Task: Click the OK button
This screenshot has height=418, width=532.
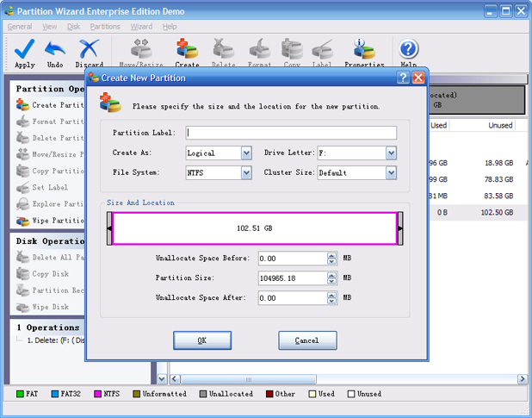Action: pos(202,340)
